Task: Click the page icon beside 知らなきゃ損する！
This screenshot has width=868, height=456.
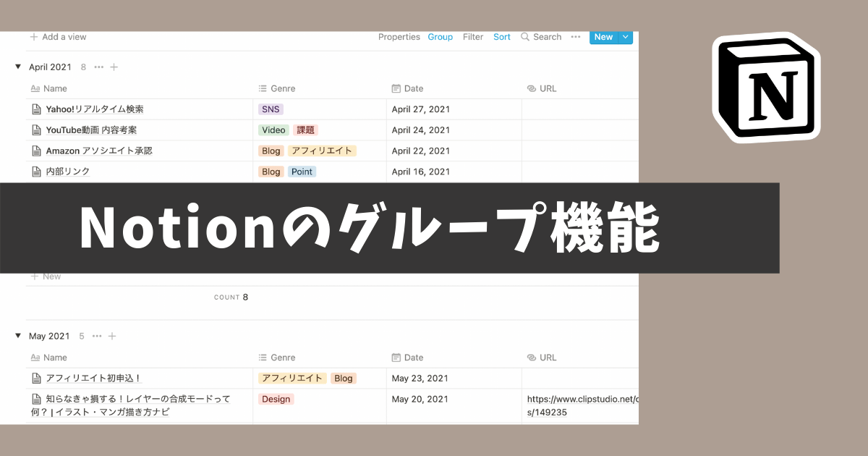Action: (36, 399)
